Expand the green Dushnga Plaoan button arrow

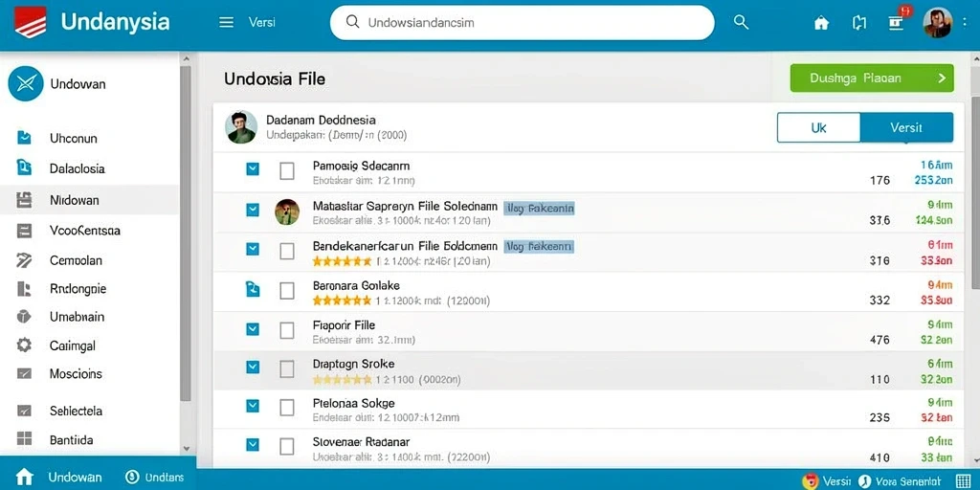point(942,78)
